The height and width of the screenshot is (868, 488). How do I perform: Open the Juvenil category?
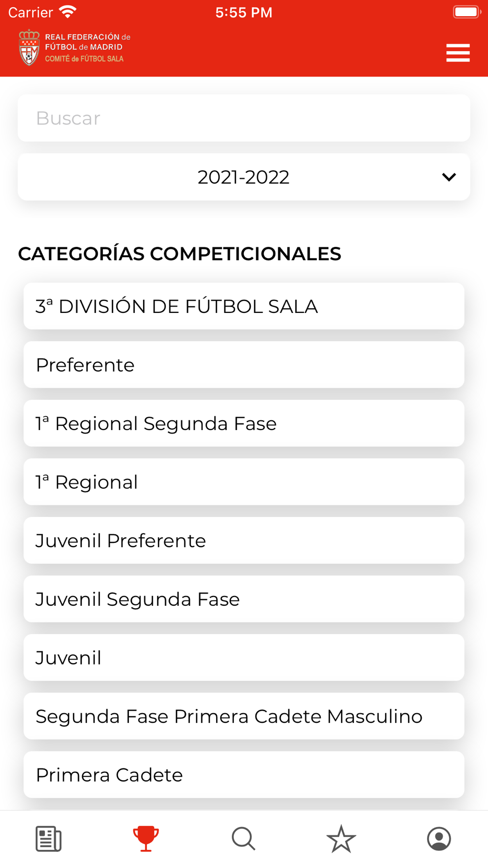click(244, 658)
